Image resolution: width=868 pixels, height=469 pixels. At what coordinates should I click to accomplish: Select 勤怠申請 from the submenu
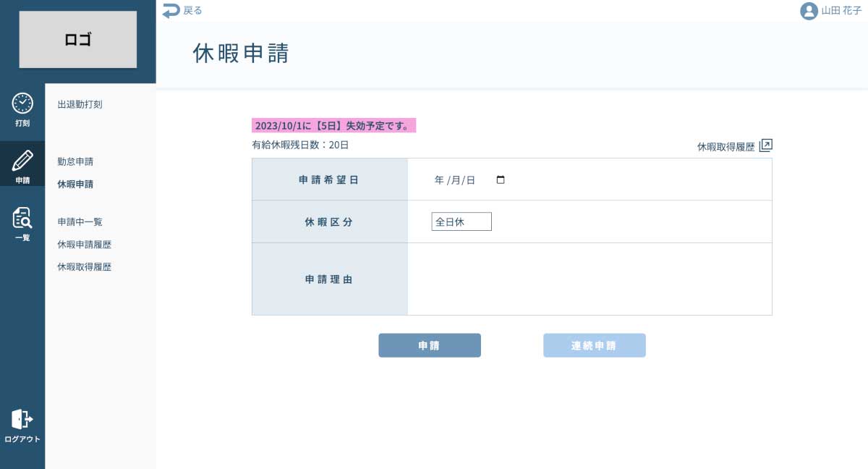(75, 161)
